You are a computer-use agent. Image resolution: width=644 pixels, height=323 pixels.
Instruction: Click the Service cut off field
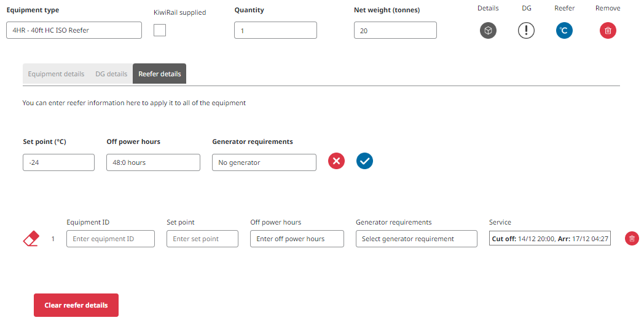550,239
